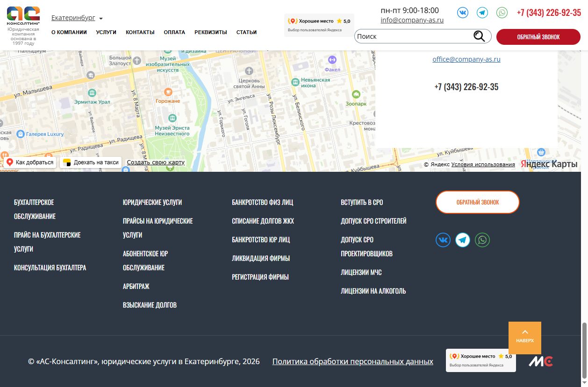The height and width of the screenshot is (387, 588).
Task: Call the header phone +7 (343) 226-92-35
Action: 549,13
